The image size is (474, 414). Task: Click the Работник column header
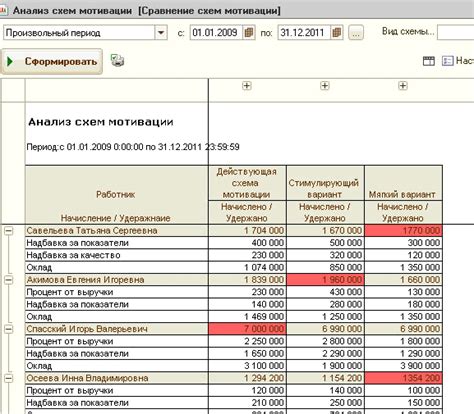point(116,195)
